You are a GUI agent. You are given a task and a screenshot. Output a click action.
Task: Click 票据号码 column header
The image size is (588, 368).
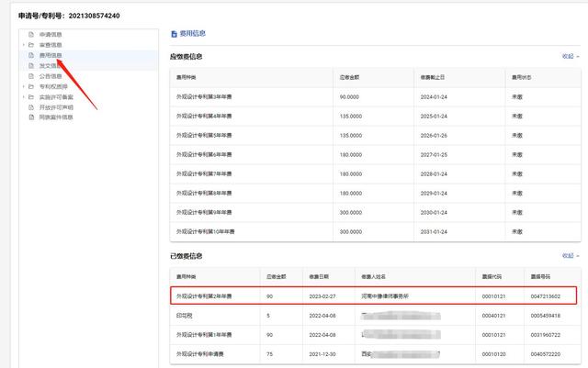pyautogui.click(x=540, y=277)
